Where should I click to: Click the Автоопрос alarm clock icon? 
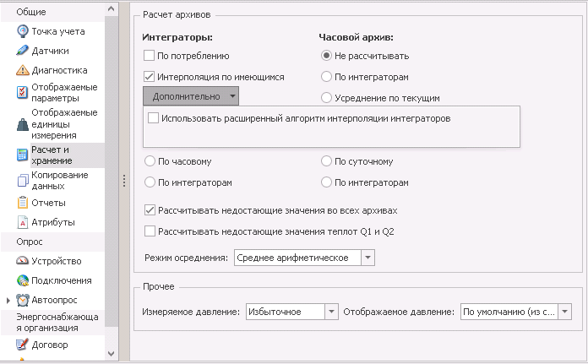pos(23,300)
